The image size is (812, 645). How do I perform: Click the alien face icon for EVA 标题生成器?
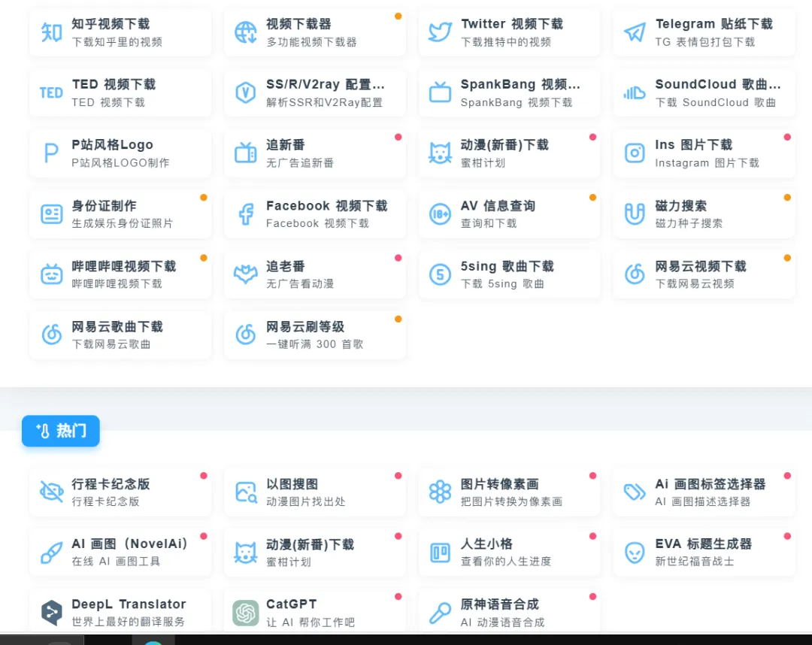[635, 553]
